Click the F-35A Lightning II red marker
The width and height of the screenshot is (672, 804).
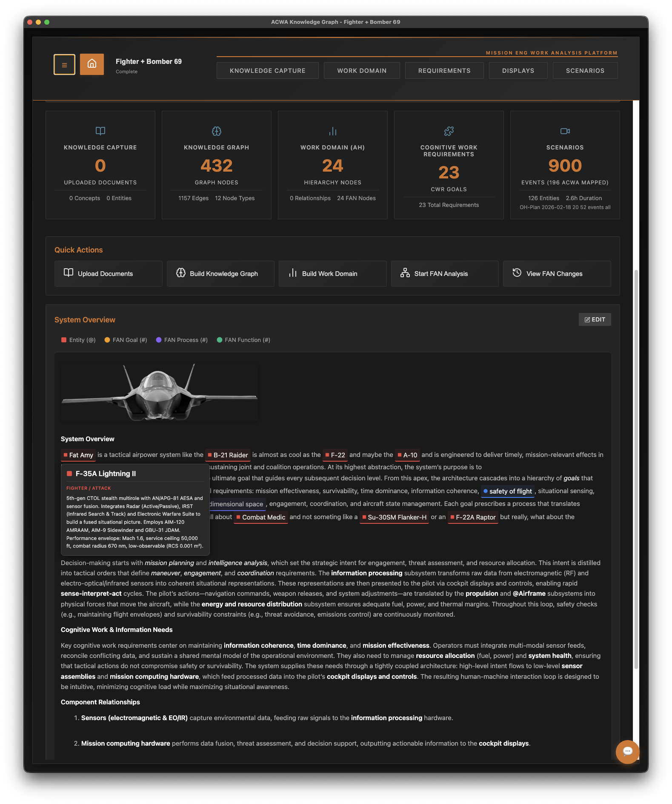(69, 474)
